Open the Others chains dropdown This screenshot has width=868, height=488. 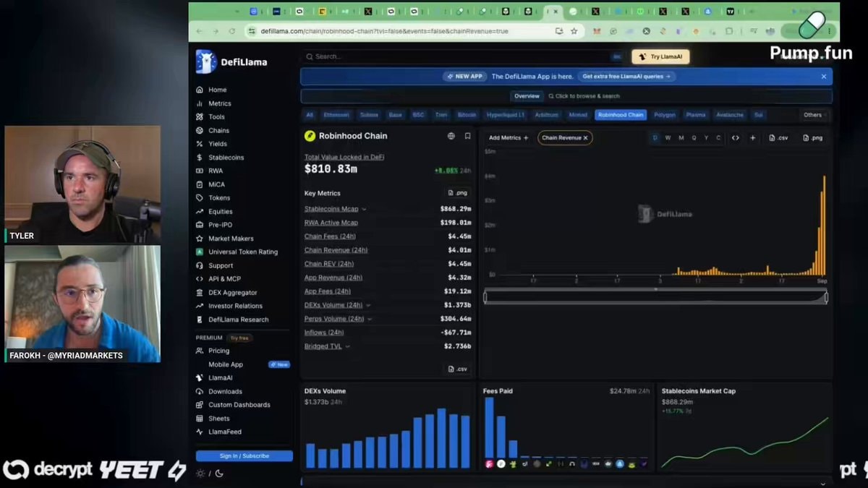[814, 115]
